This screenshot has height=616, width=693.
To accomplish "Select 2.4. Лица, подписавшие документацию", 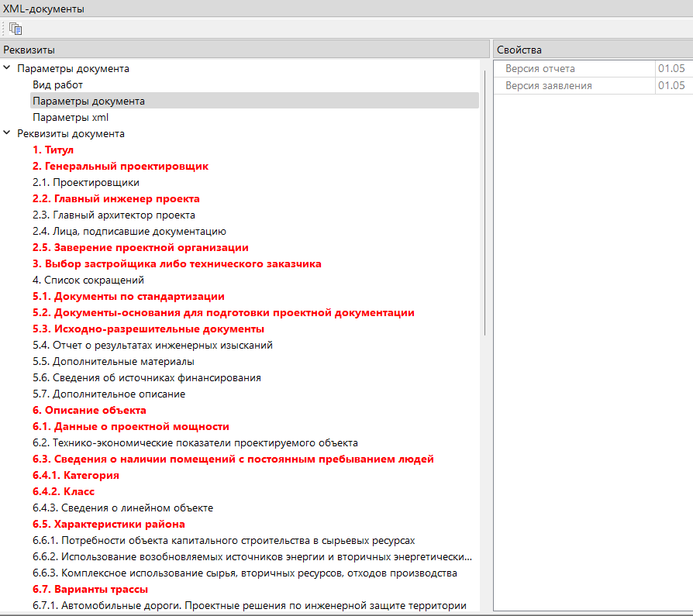I will 129,232.
